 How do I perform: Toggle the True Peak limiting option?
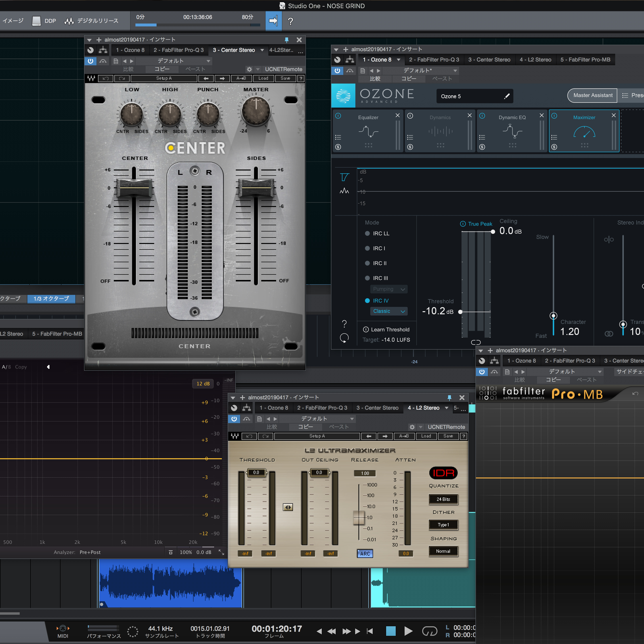(463, 224)
